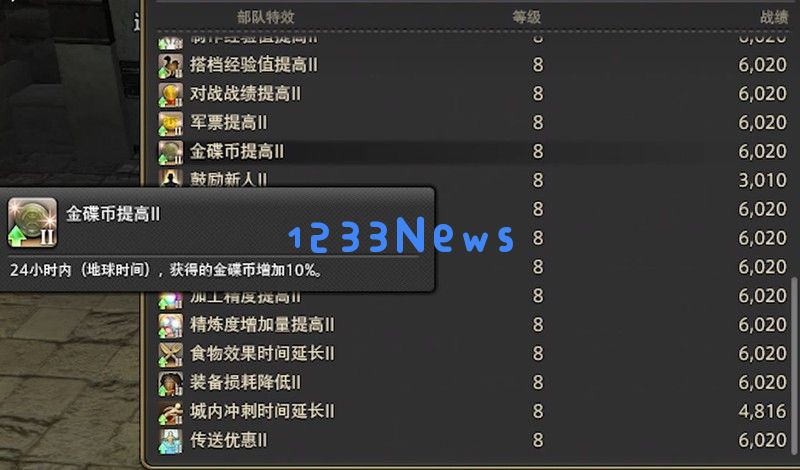The height and width of the screenshot is (470, 800).
Task: Select the 精炼度增加量提高II icon
Action: (170, 326)
